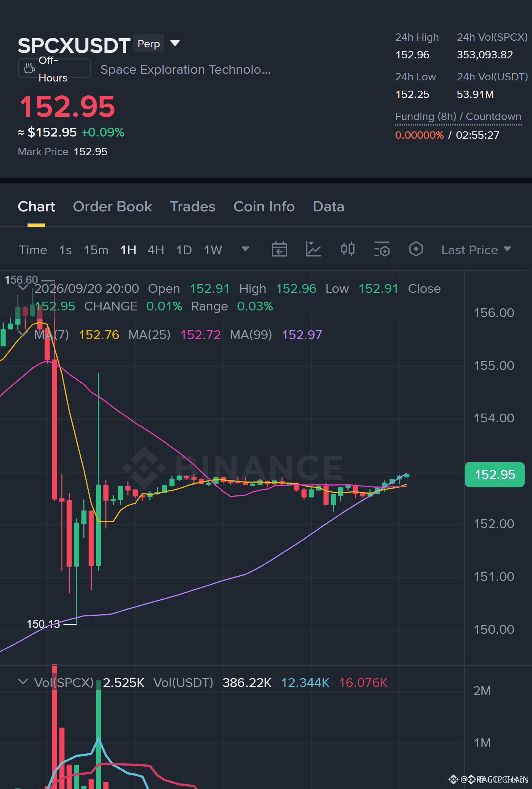Tap the green 152.95 price axis marker
This screenshot has height=789, width=532.
point(495,475)
